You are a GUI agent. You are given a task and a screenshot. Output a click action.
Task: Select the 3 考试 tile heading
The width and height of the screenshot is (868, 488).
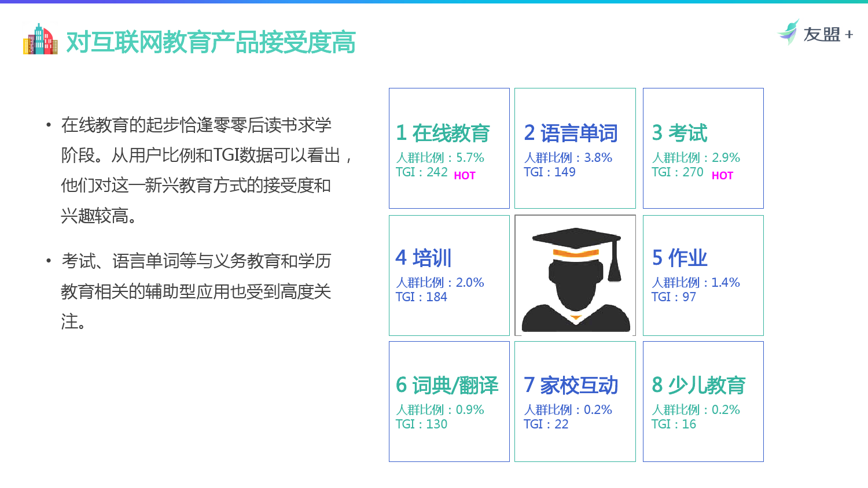(x=679, y=133)
